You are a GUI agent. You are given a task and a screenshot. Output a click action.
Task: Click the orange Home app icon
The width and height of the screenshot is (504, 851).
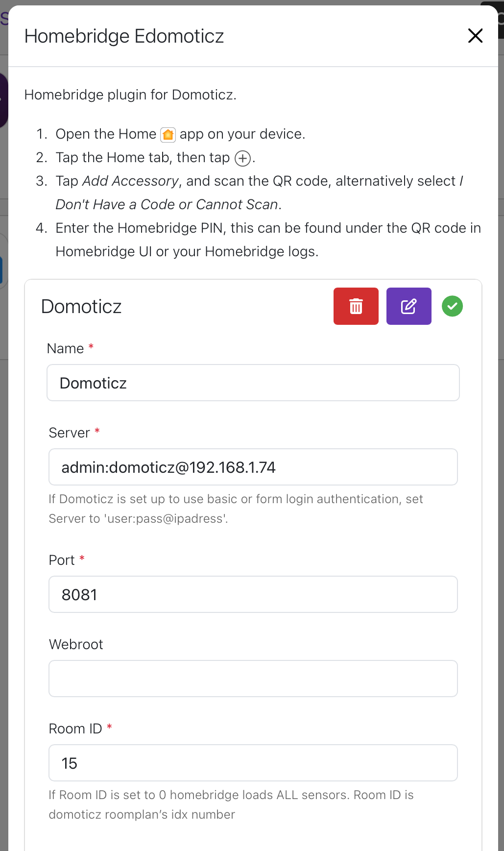click(168, 134)
